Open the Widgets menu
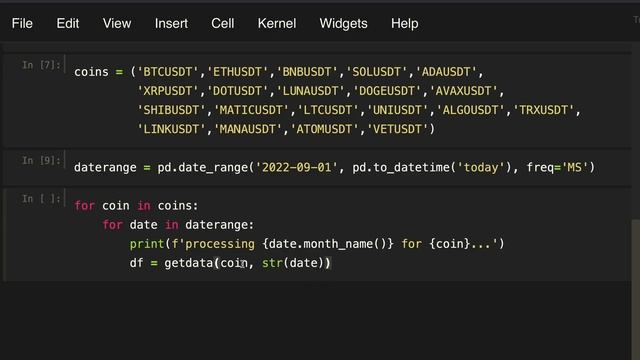 [343, 24]
